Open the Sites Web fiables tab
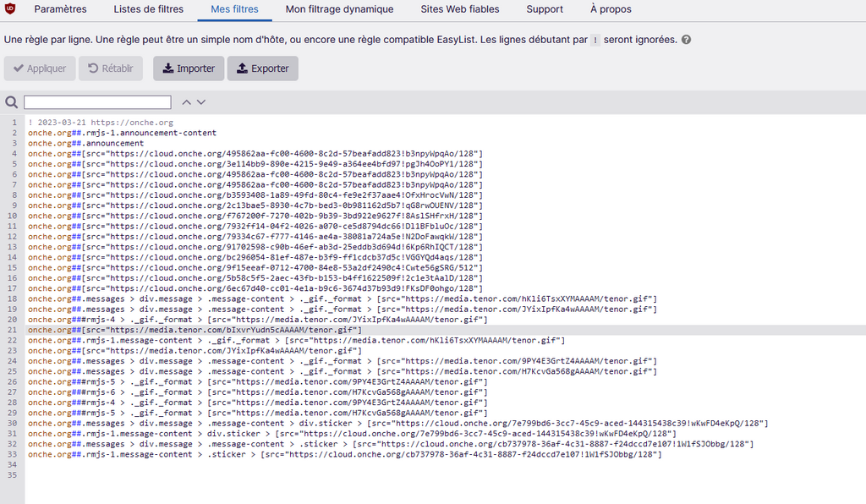This screenshot has width=866, height=504. pos(459,9)
